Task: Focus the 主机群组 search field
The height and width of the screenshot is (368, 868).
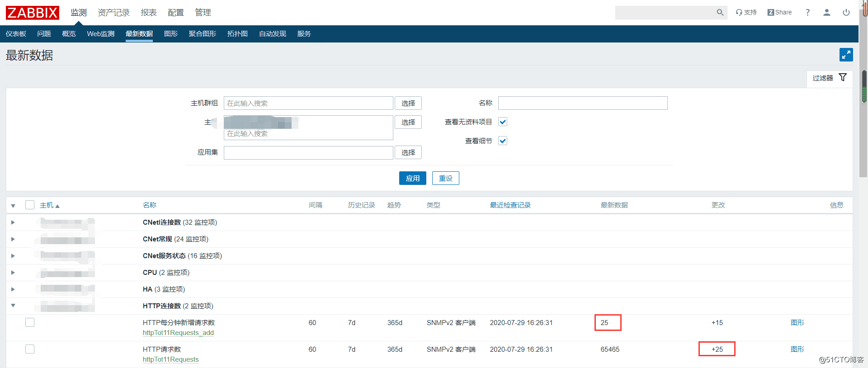Action: [x=308, y=103]
